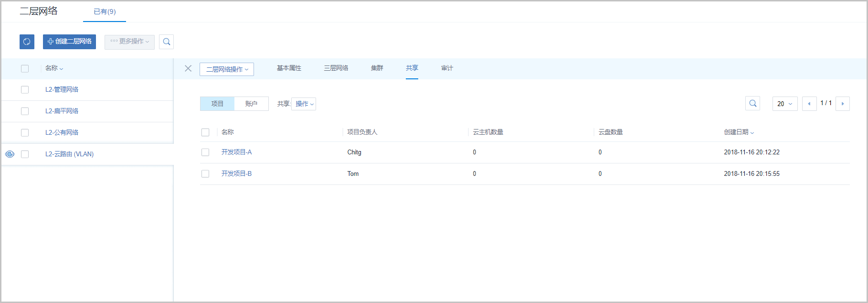Open the L2-扁平网络 link
The image size is (868, 303).
62,111
